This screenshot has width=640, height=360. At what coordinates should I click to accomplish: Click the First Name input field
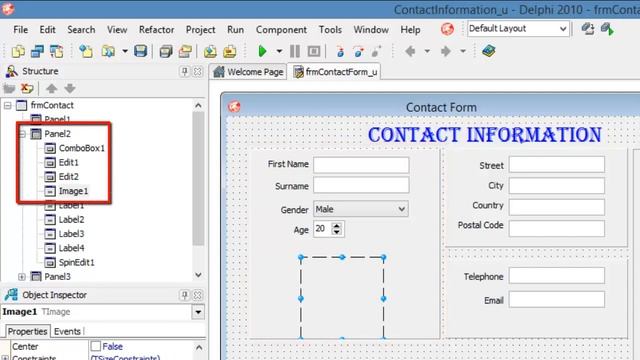(x=361, y=165)
